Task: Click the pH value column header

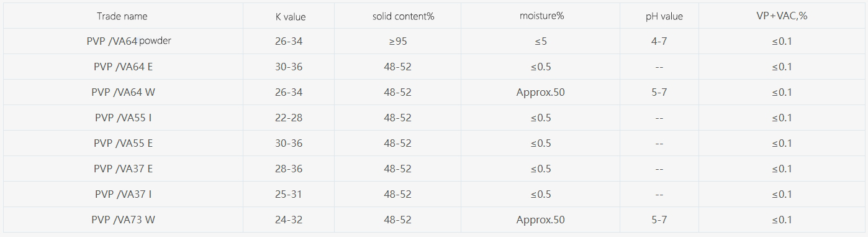Action: coord(664,17)
